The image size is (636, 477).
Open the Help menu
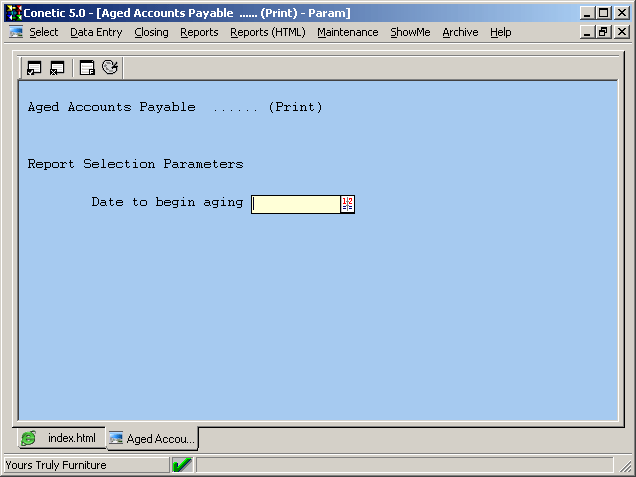click(500, 32)
